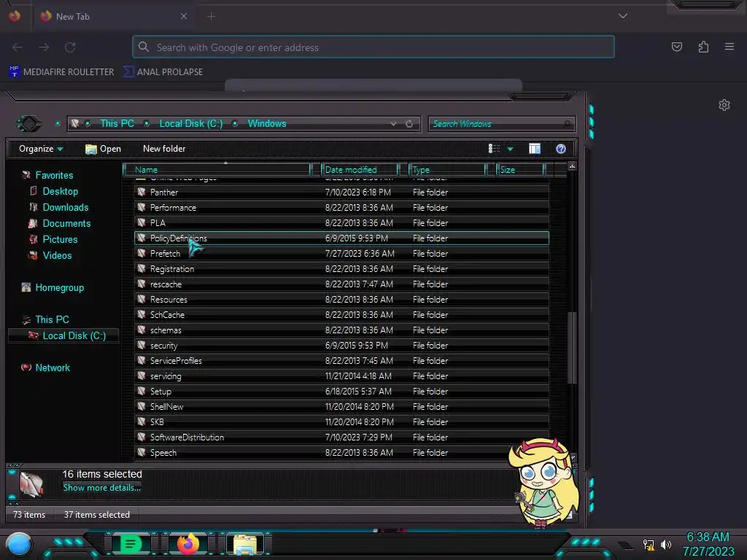Click the Resources folder icon

(x=142, y=299)
